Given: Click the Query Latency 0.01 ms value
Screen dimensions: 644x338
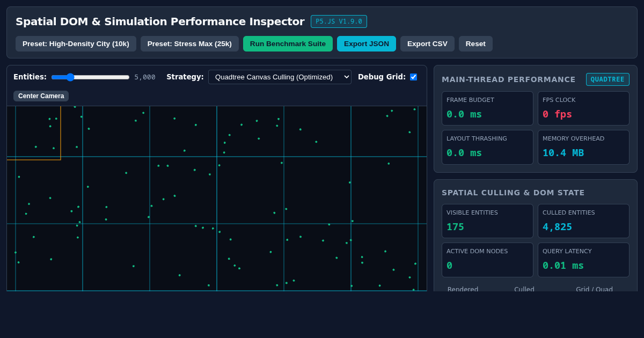Looking at the screenshot, I should tap(563, 266).
